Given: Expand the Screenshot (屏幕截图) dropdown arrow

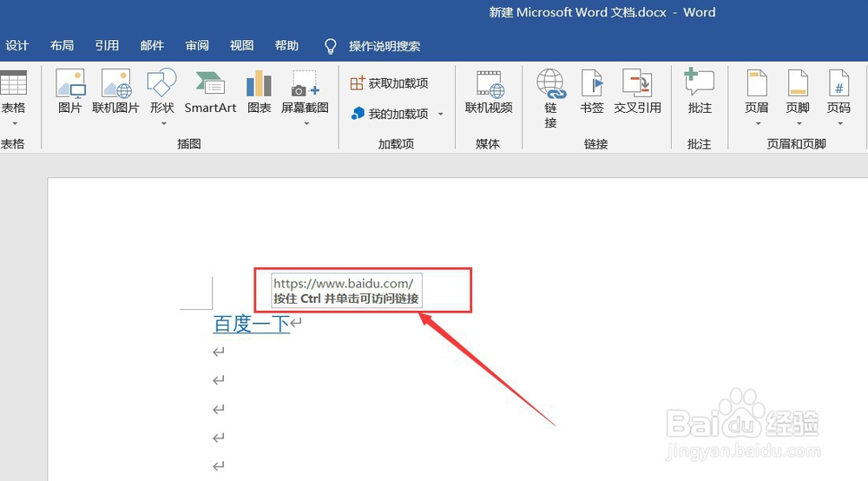Looking at the screenshot, I should click(306, 123).
